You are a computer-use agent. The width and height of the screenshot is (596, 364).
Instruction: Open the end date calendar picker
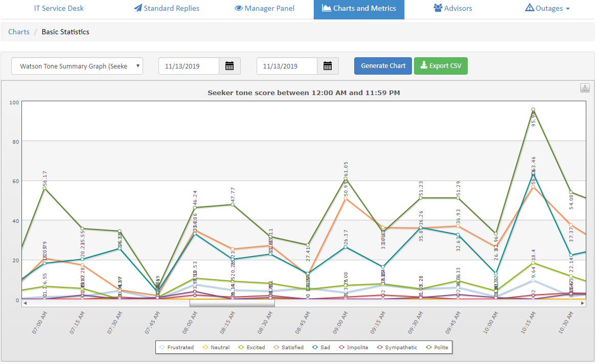328,66
